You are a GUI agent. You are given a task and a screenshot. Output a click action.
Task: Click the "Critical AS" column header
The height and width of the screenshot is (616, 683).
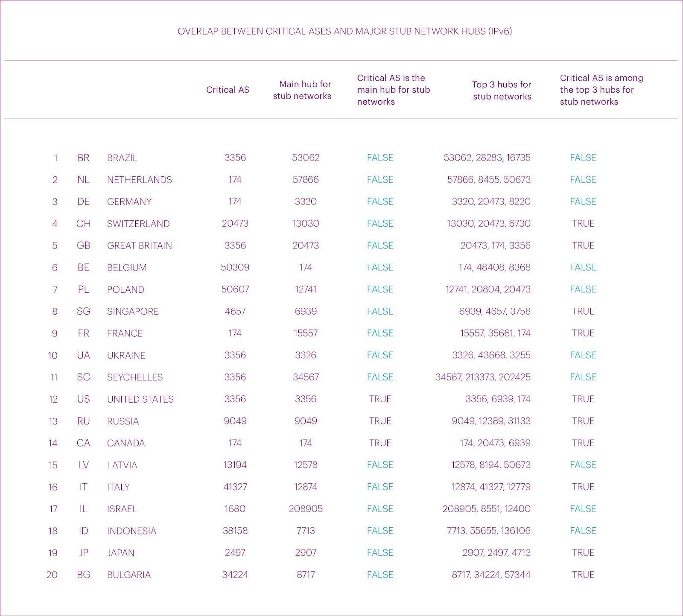228,90
